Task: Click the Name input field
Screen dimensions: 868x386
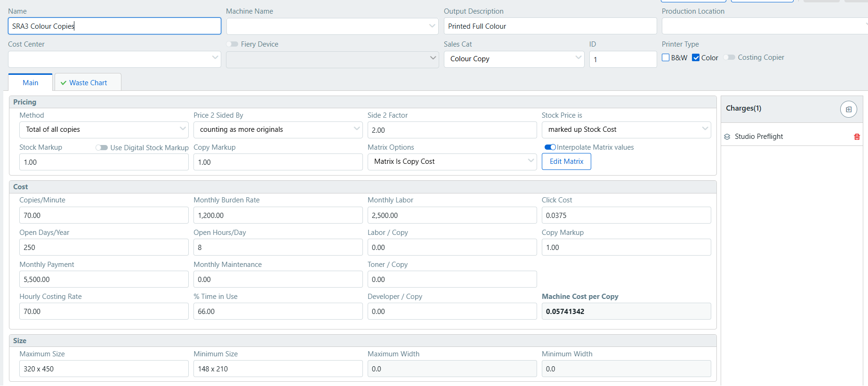Action: [114, 26]
